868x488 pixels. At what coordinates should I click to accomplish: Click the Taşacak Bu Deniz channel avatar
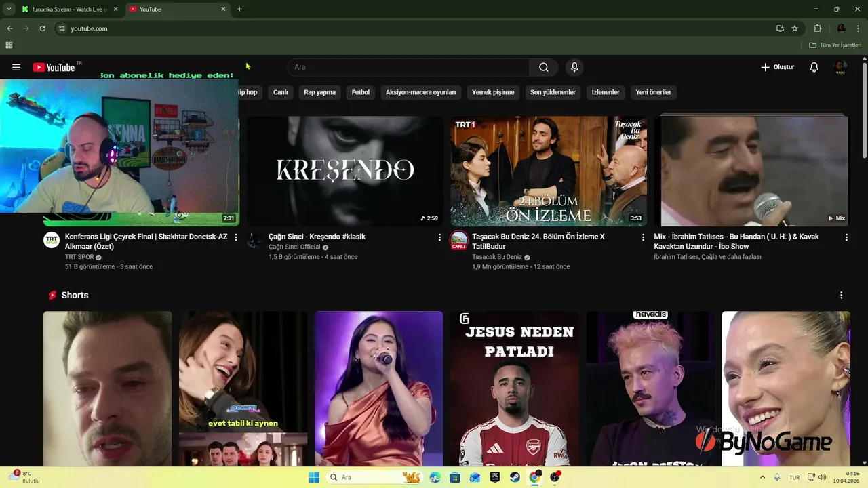coord(459,240)
